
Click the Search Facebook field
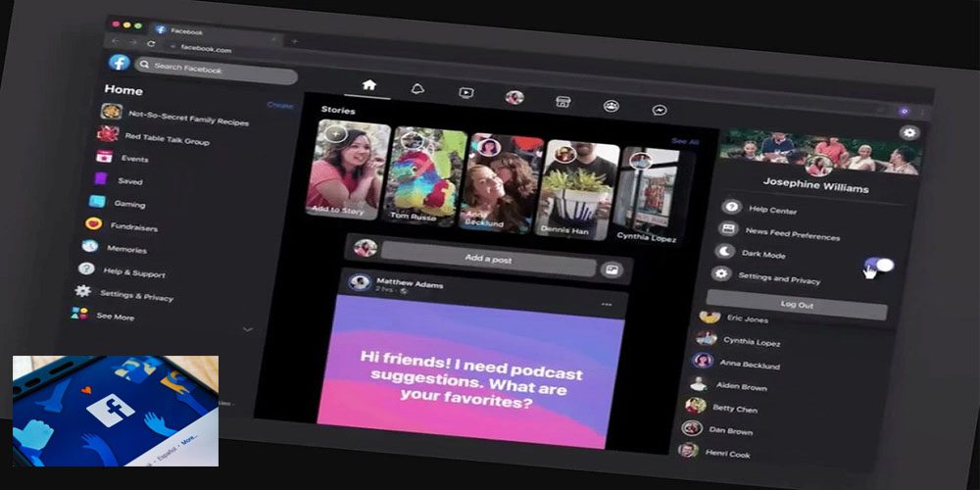[x=216, y=70]
